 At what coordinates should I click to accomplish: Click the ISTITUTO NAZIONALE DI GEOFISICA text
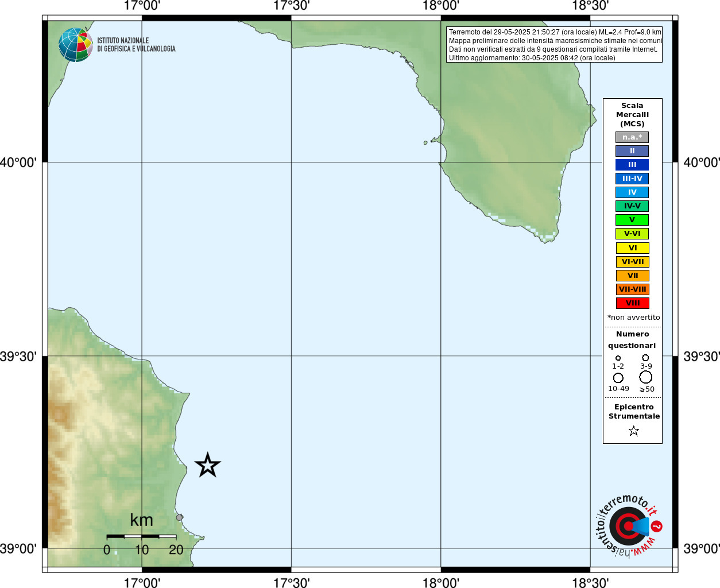(x=136, y=45)
